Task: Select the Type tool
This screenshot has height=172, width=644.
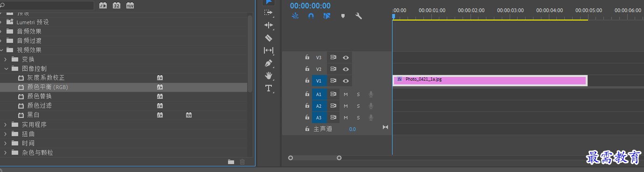Action: coord(269,88)
